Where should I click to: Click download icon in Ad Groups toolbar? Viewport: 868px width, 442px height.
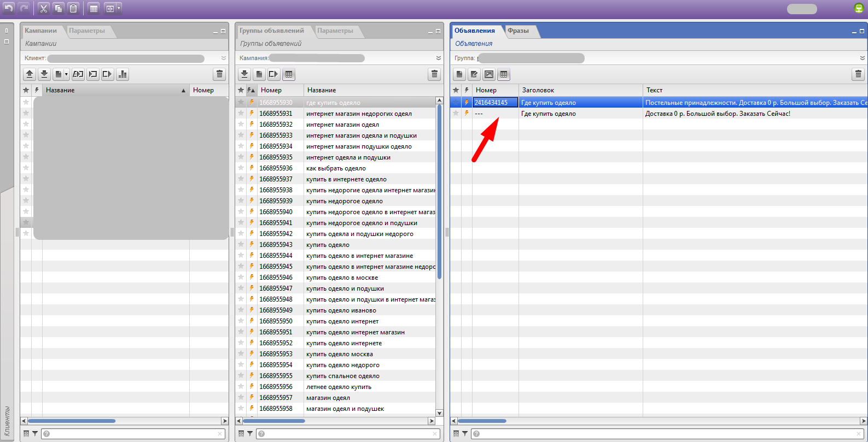point(244,74)
